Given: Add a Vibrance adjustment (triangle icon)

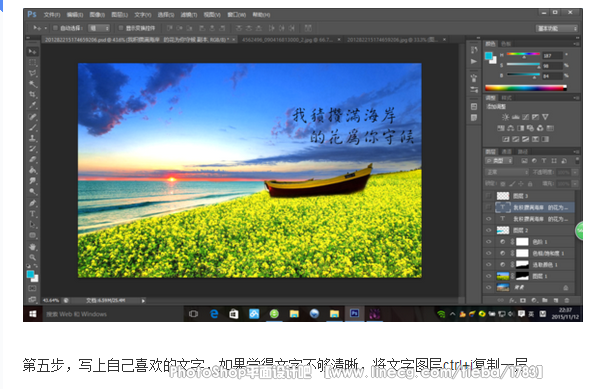Looking at the screenshot, I should [545, 117].
